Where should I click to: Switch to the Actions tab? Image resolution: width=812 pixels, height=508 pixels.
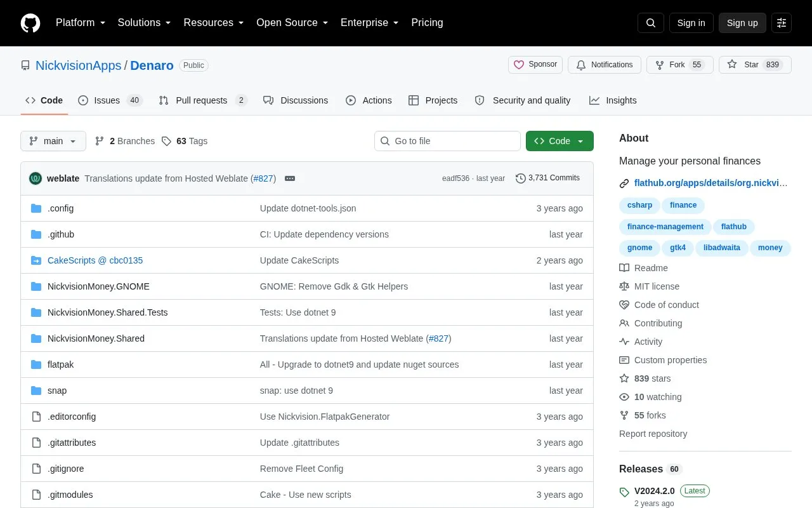(369, 100)
